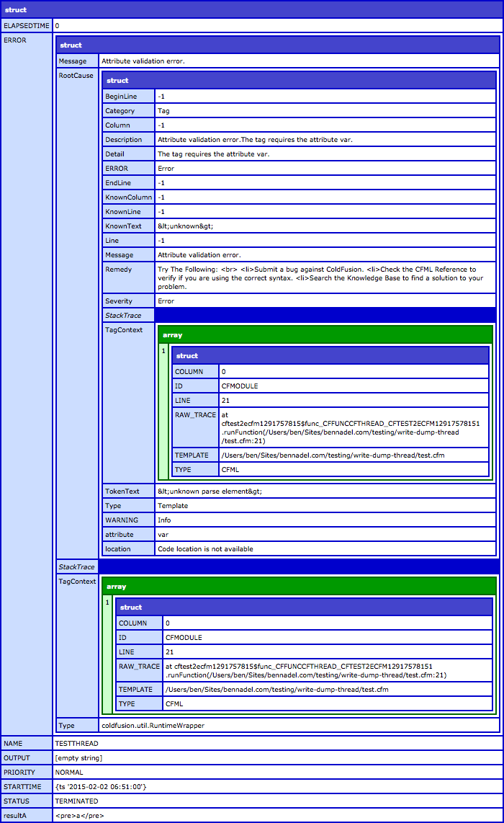
Task: Toggle the BeginLine key
Action: tap(128, 96)
